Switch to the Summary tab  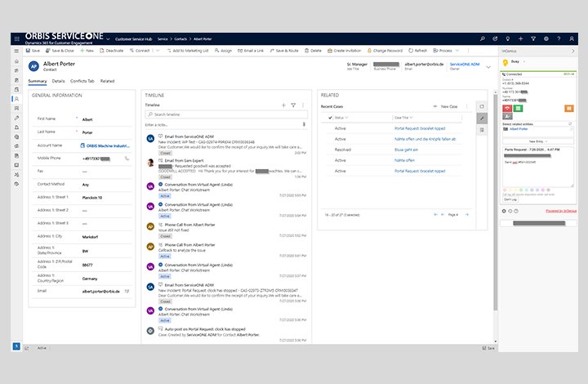pos(38,81)
